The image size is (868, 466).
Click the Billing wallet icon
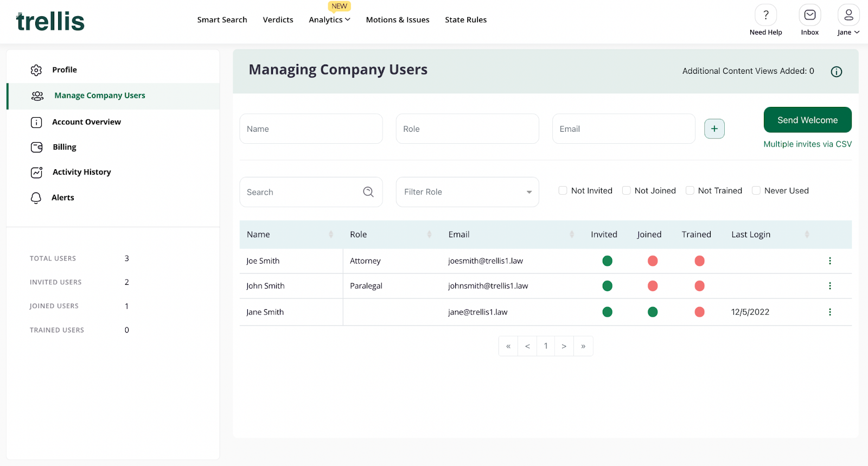(x=37, y=147)
